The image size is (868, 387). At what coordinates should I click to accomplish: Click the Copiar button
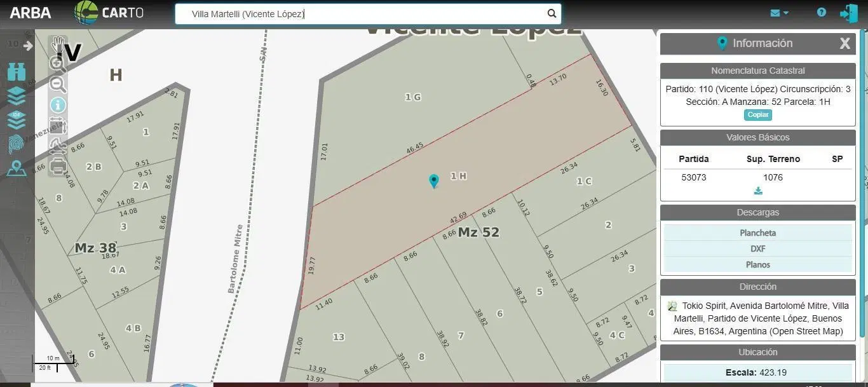coord(758,114)
